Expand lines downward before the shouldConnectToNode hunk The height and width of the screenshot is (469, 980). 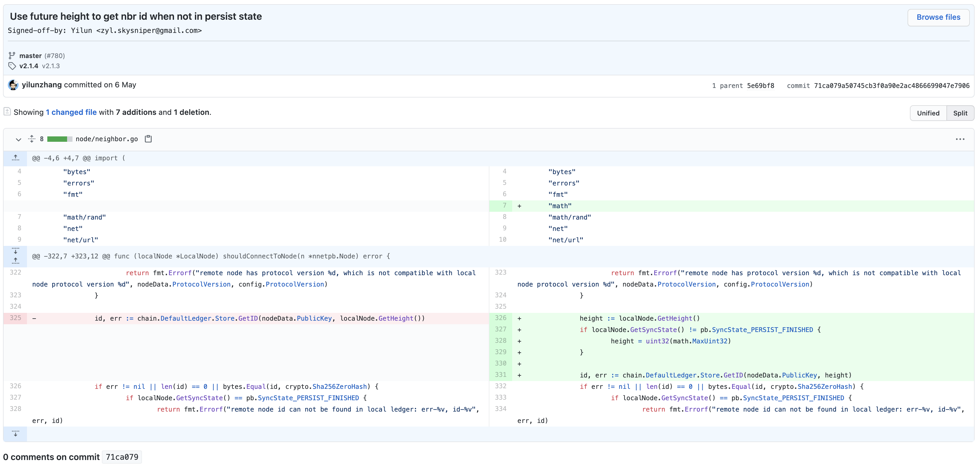point(15,251)
